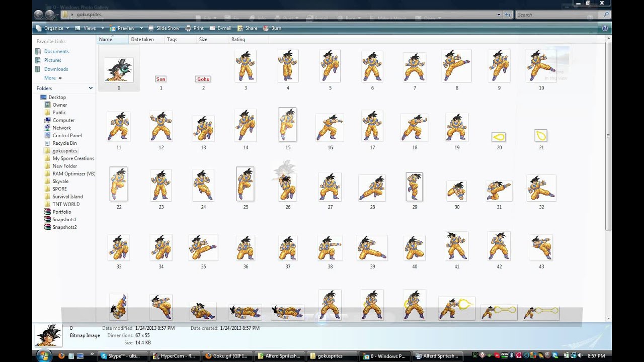
Task: Select the TNT WORLD folder
Action: (x=62, y=204)
